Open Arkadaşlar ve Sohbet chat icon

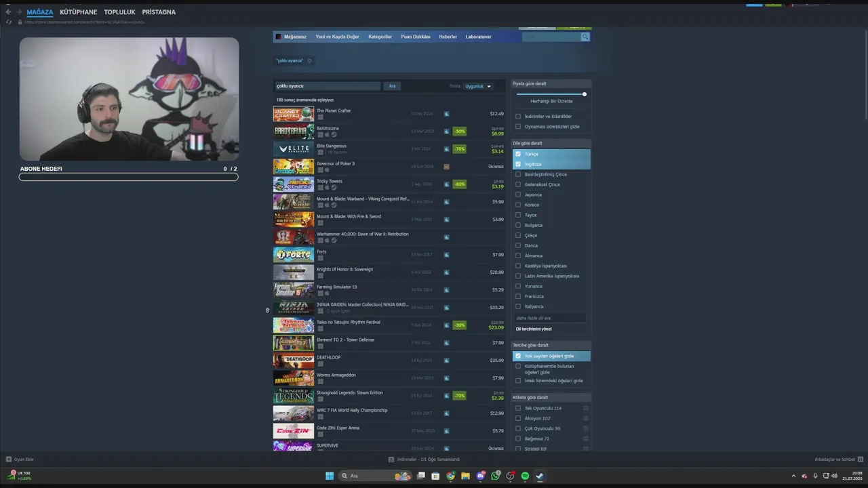pyautogui.click(x=861, y=460)
